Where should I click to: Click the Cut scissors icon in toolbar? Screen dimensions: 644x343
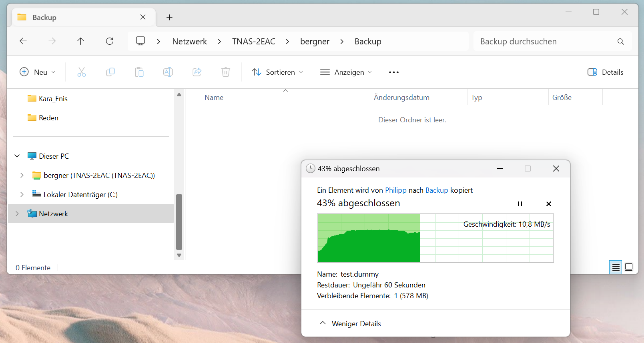pyautogui.click(x=82, y=72)
